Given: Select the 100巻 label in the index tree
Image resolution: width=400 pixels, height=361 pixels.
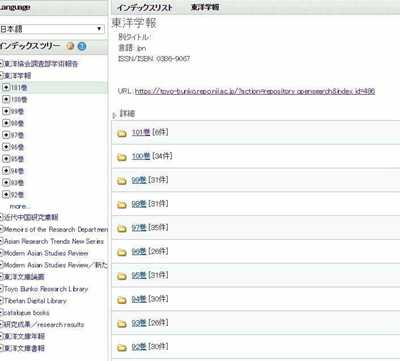Looking at the screenshot, I should point(19,99).
